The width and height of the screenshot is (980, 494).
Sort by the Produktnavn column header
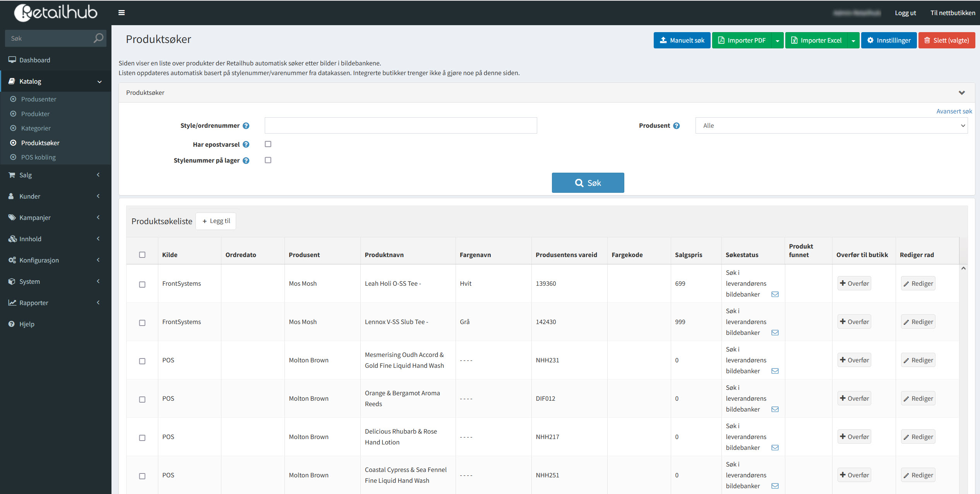click(384, 255)
